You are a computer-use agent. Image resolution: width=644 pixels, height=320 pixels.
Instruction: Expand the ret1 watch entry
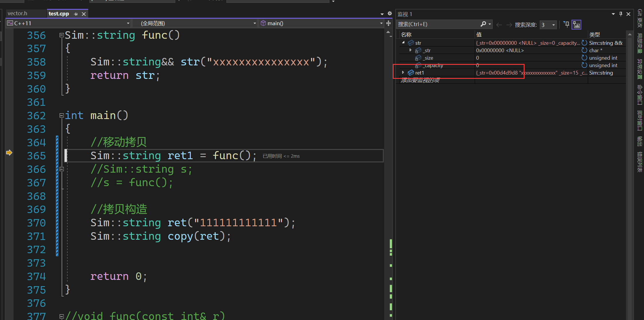coord(403,72)
